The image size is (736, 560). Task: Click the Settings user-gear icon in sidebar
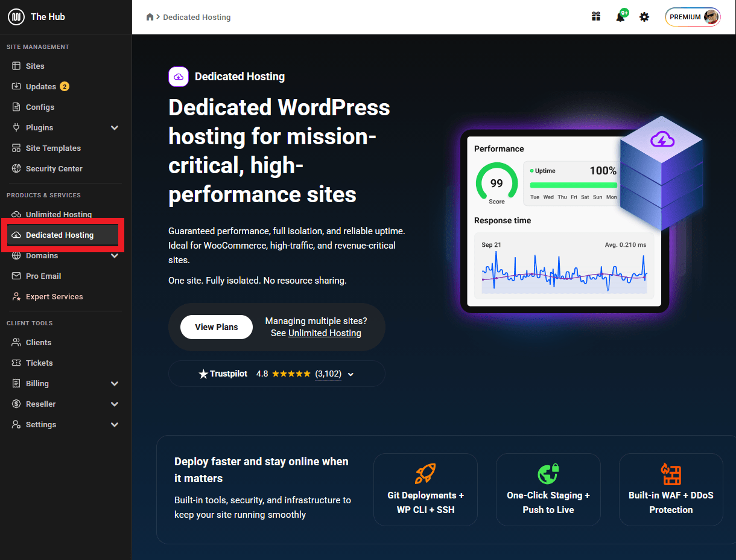(16, 424)
